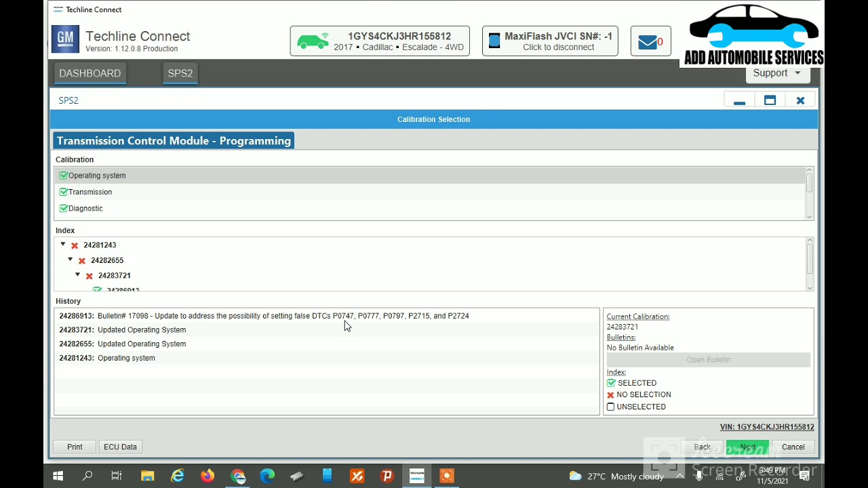Screen dimensions: 868x488
Task: Click the SPS2 breadcrumb label
Action: tap(68, 100)
